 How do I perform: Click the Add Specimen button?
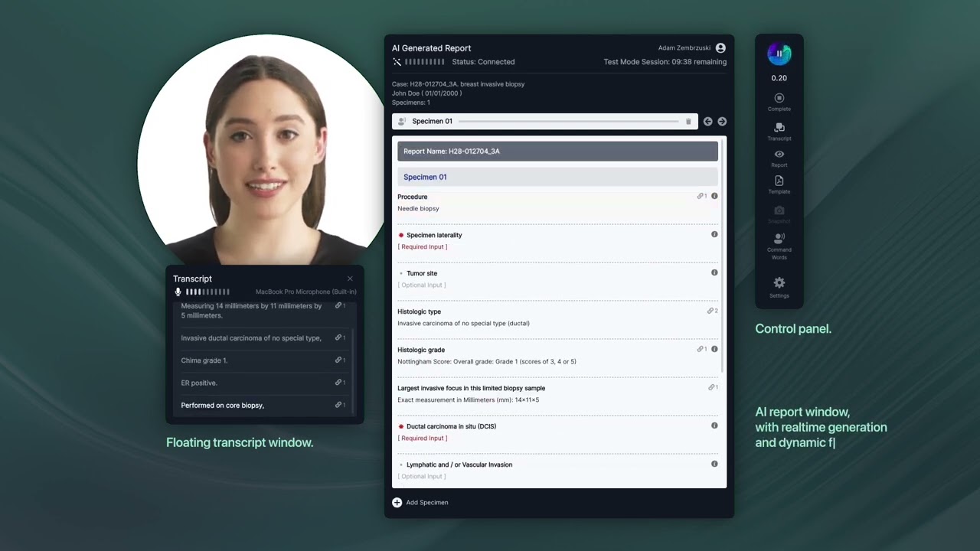point(420,503)
